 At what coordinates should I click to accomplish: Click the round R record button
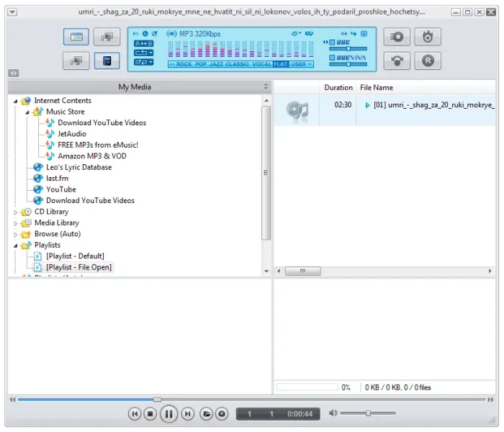click(x=428, y=60)
